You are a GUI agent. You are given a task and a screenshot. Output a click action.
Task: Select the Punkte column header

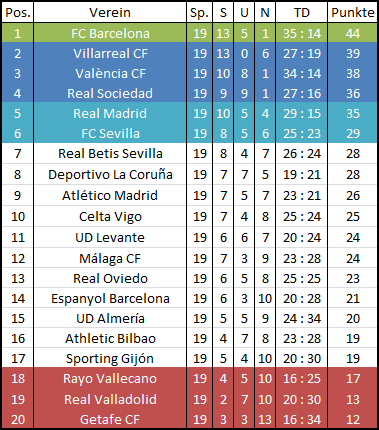[352, 13]
